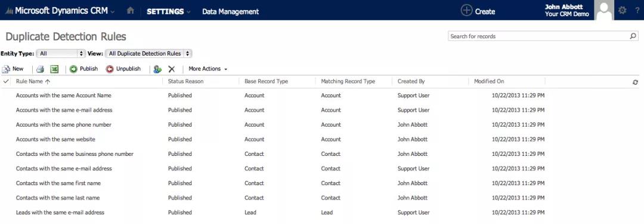644x224 pixels.
Task: Click the New rule icon
Action: (x=6, y=69)
